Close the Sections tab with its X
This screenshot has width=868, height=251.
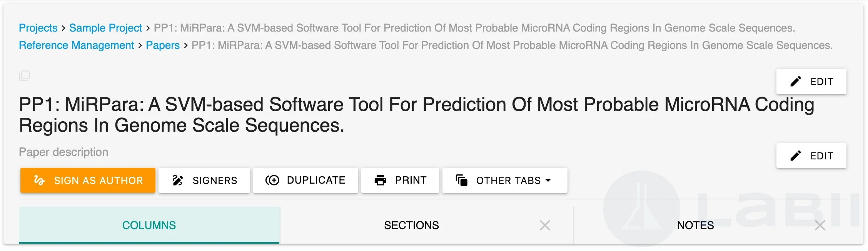coord(545,225)
